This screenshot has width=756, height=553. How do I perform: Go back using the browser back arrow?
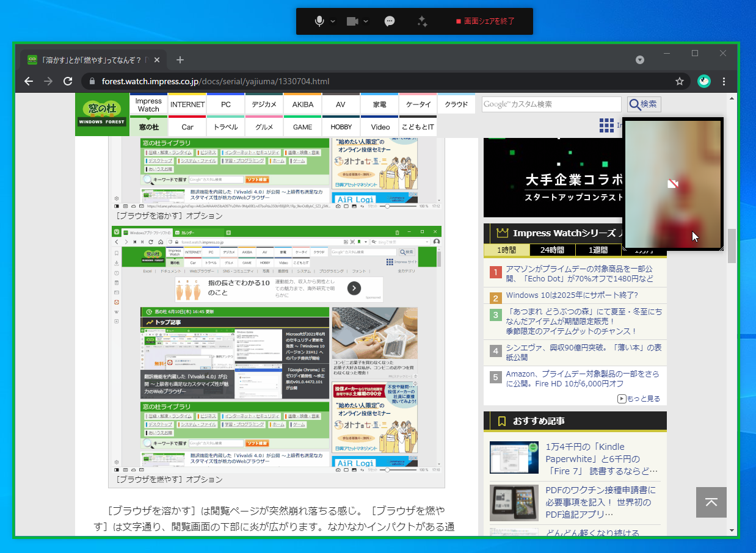tap(28, 81)
